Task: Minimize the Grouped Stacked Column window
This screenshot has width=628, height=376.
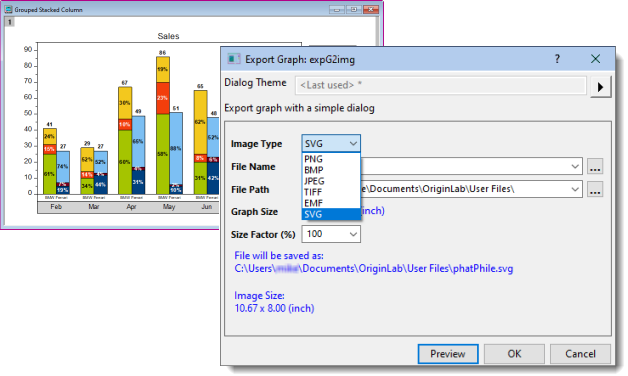Action: coord(337,9)
